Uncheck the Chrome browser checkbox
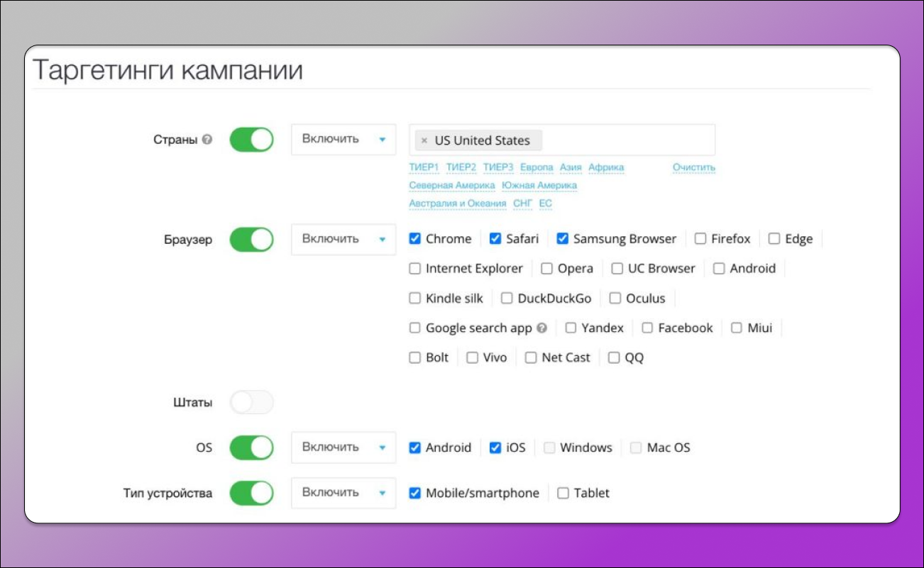This screenshot has width=924, height=568. [x=415, y=239]
